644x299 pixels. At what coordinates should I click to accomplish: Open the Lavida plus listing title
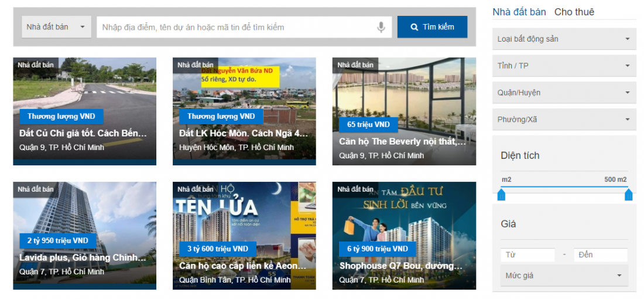point(83,258)
